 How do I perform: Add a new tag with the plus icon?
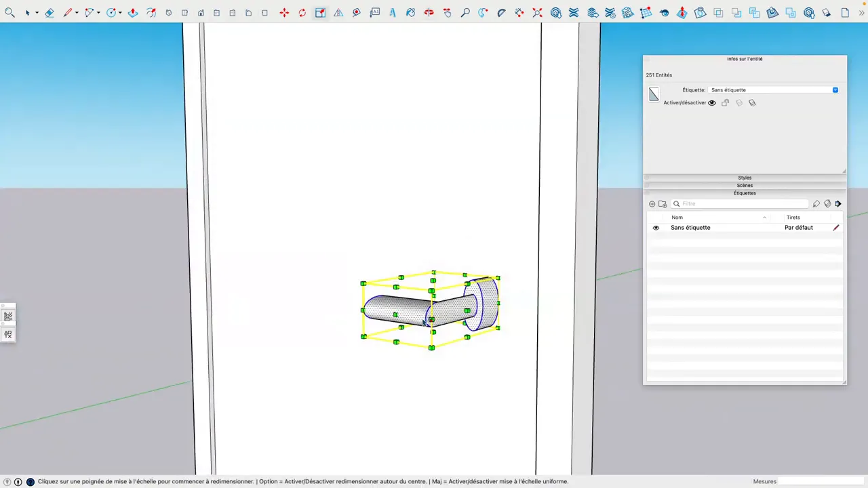(x=652, y=203)
